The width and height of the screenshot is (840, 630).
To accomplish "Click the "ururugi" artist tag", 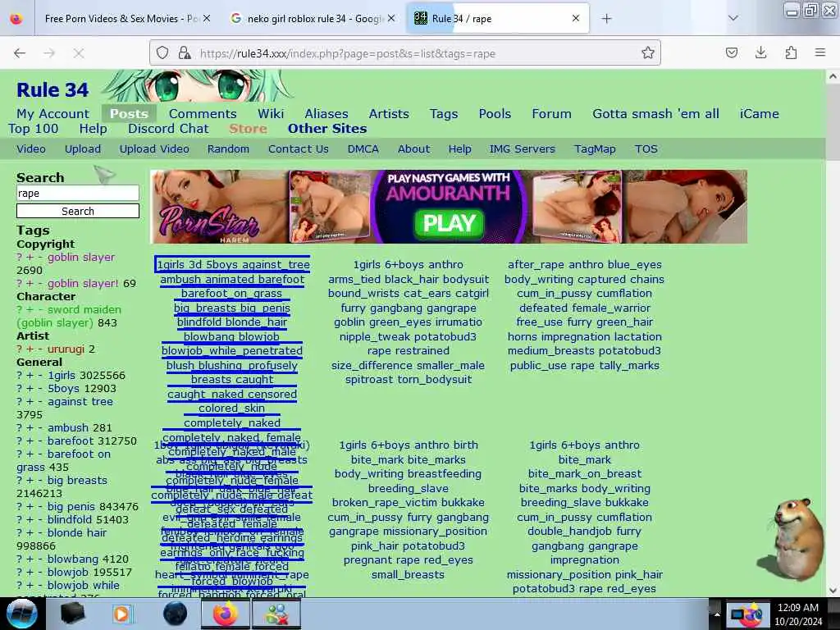I will point(66,349).
